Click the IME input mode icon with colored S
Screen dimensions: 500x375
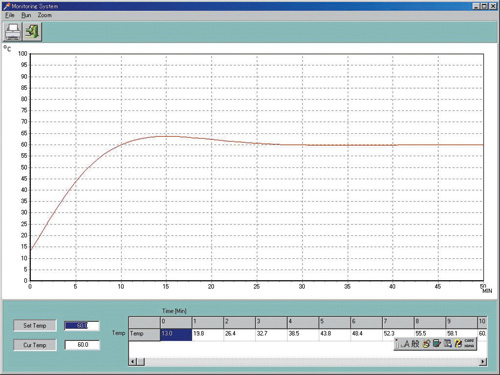426,343
